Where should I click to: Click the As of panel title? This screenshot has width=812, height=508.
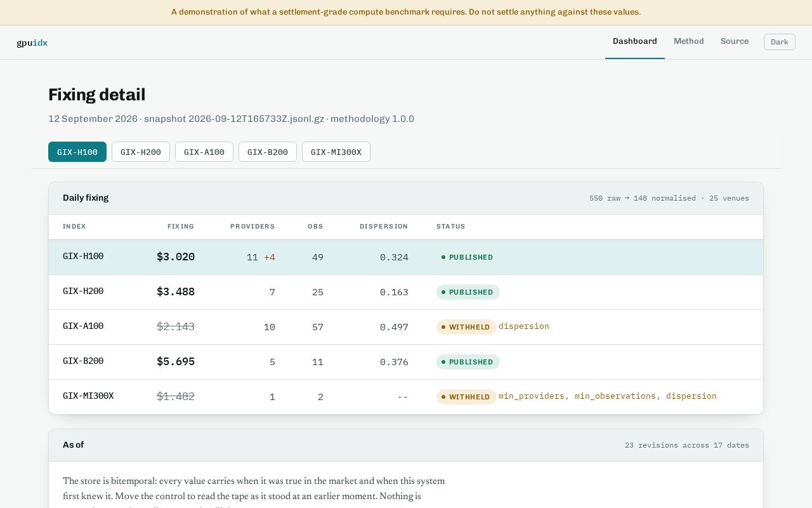pyautogui.click(x=73, y=444)
